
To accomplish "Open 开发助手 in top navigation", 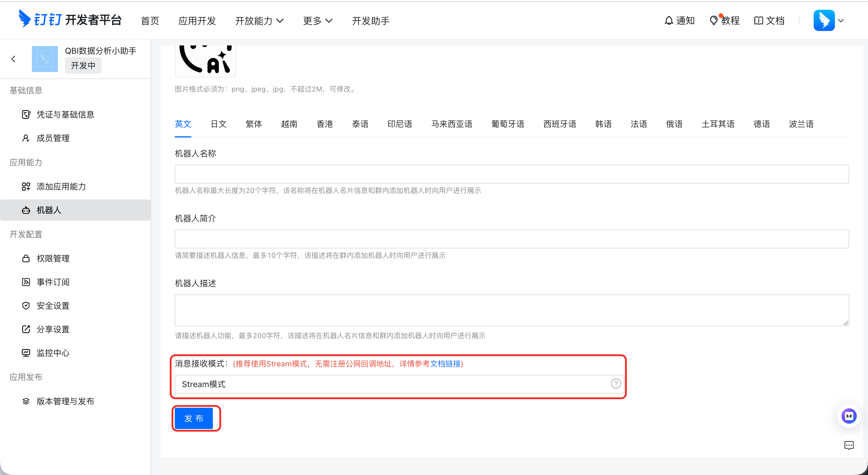I will 371,21.
